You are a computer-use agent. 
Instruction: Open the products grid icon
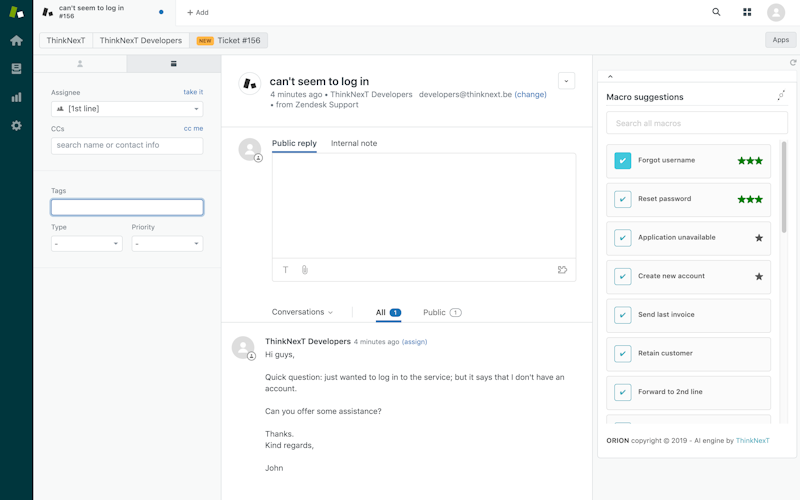747,12
